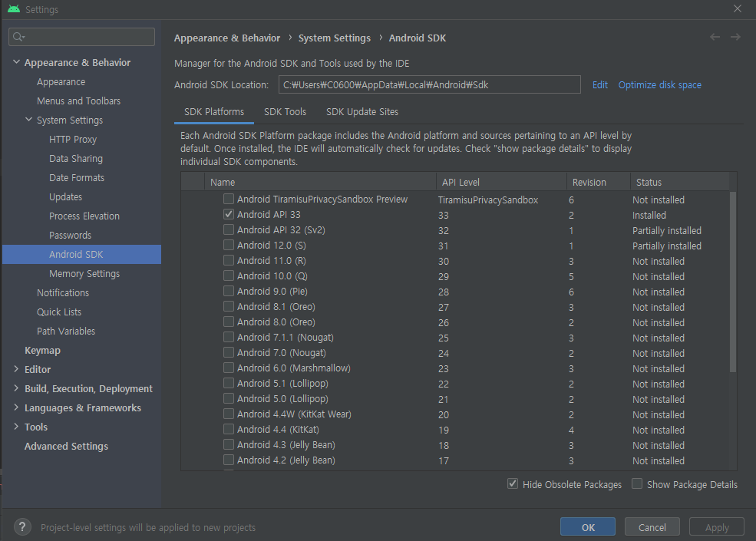Close the Settings dialog window
The width and height of the screenshot is (756, 541).
[x=738, y=8]
